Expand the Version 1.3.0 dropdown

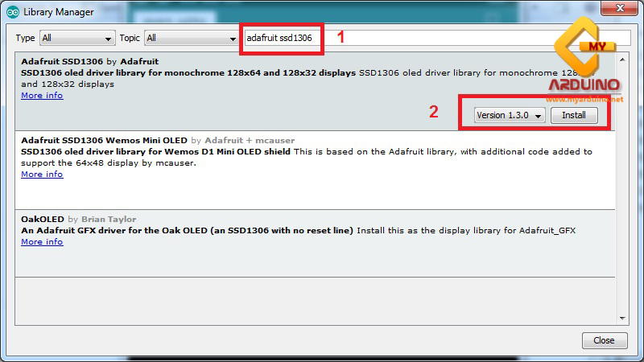pos(510,115)
